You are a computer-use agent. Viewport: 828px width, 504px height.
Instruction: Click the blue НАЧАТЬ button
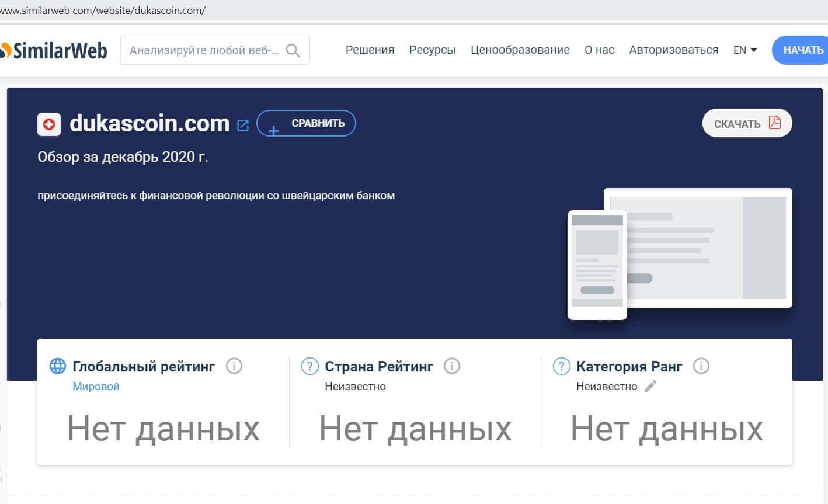tap(800, 50)
